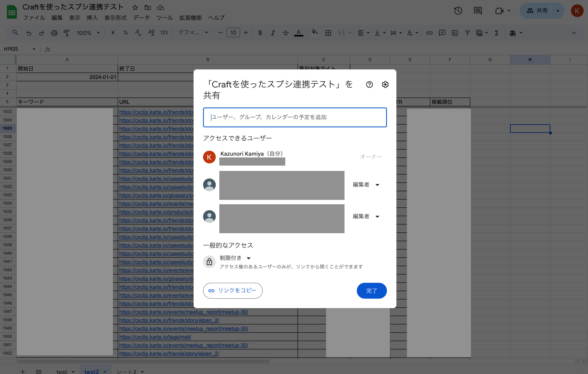588x374 pixels.
Task: Decrease font size with minus
Action: 220,33
